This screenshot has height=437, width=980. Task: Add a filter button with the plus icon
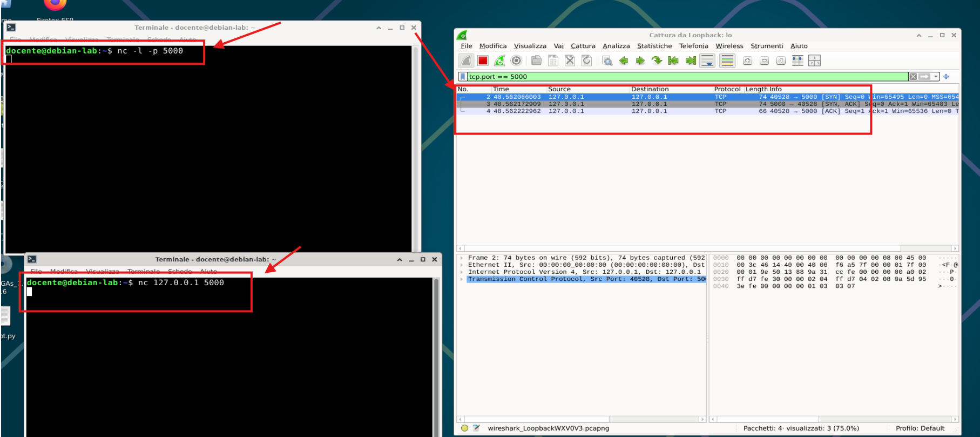(946, 77)
